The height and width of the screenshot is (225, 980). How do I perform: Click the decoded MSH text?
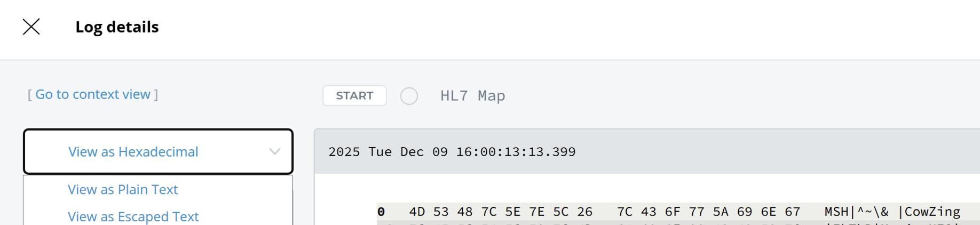point(836,212)
